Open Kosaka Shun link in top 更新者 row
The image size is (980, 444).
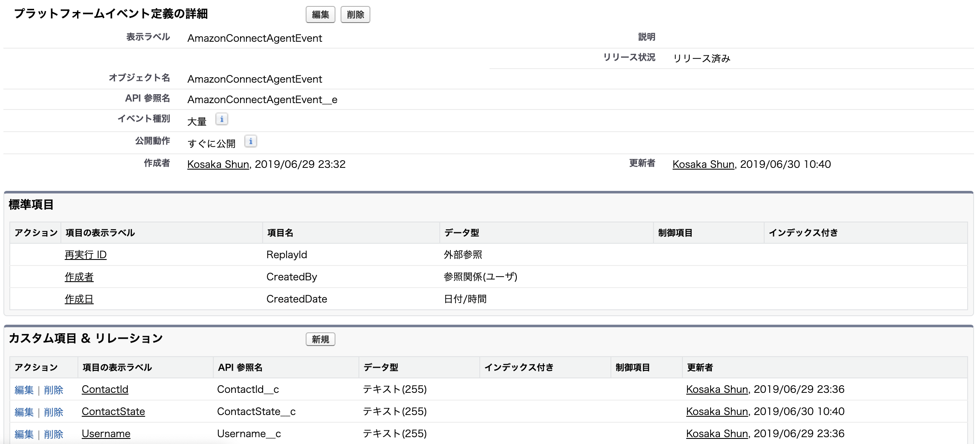(704, 164)
